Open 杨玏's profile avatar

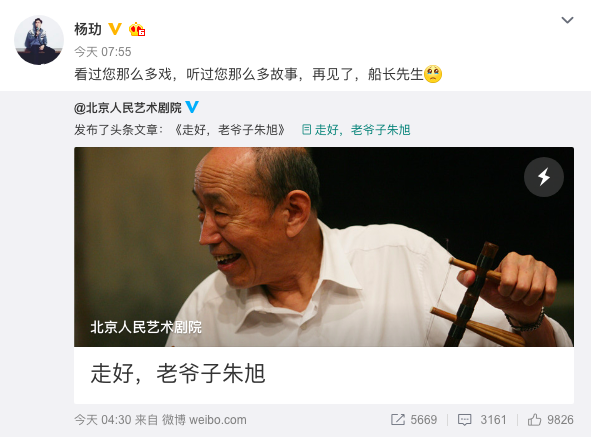coord(39,40)
